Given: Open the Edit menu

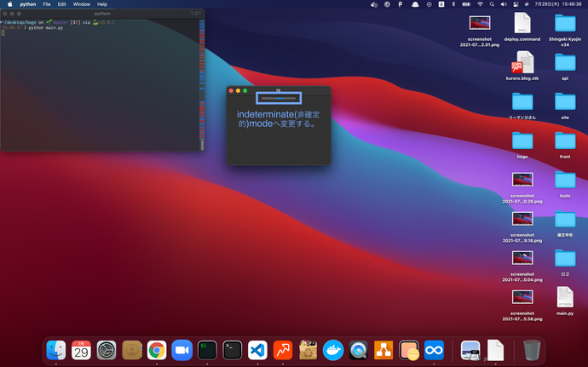Looking at the screenshot, I should click(x=62, y=4).
